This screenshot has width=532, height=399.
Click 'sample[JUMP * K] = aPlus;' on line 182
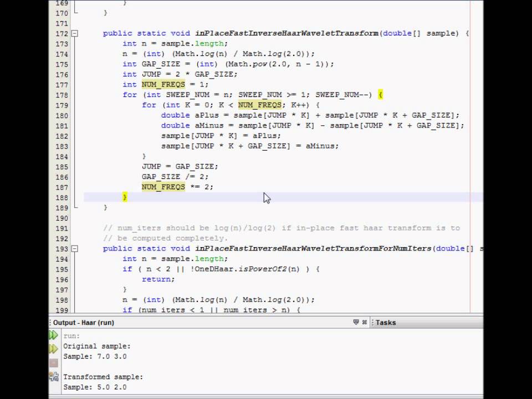pos(221,135)
